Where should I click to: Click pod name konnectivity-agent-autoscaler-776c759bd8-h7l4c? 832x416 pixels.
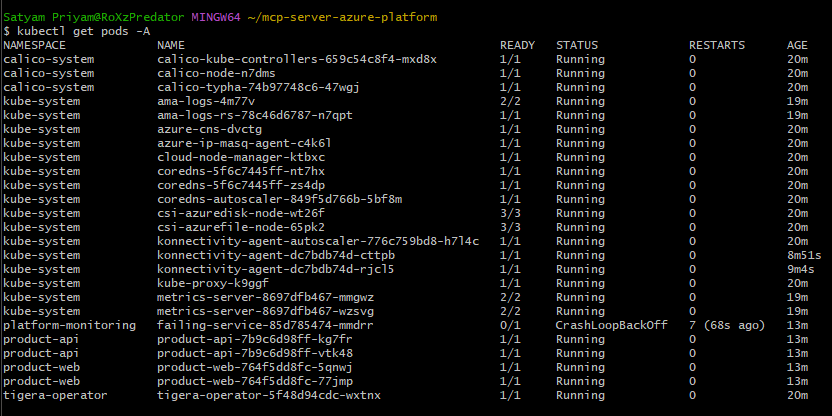[318, 241]
